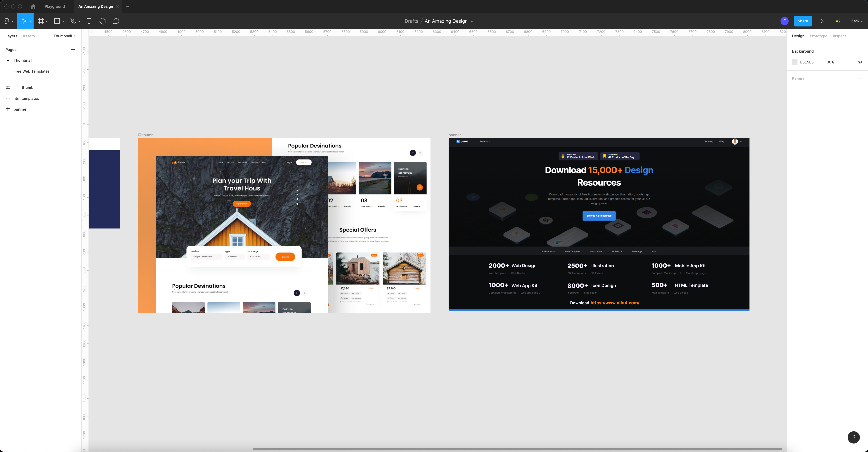
Task: Open Pen tool options dropdown arrow
Action: pyautogui.click(x=79, y=21)
